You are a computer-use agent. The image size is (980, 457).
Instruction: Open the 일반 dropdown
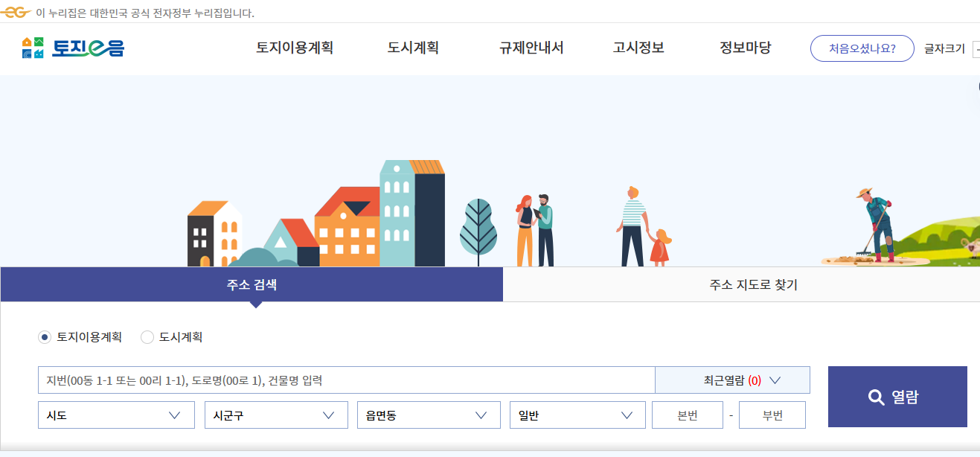[x=577, y=415]
